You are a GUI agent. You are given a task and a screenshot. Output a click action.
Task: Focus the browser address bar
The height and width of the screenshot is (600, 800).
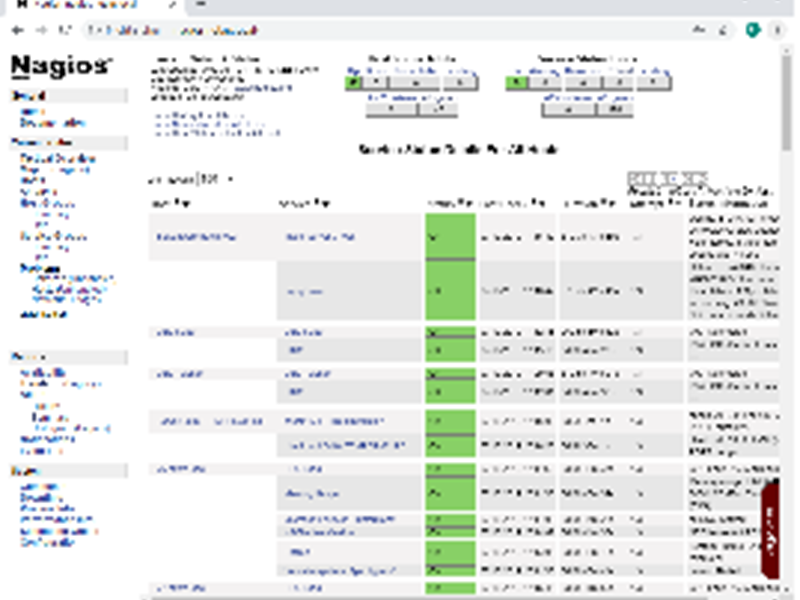400,30
